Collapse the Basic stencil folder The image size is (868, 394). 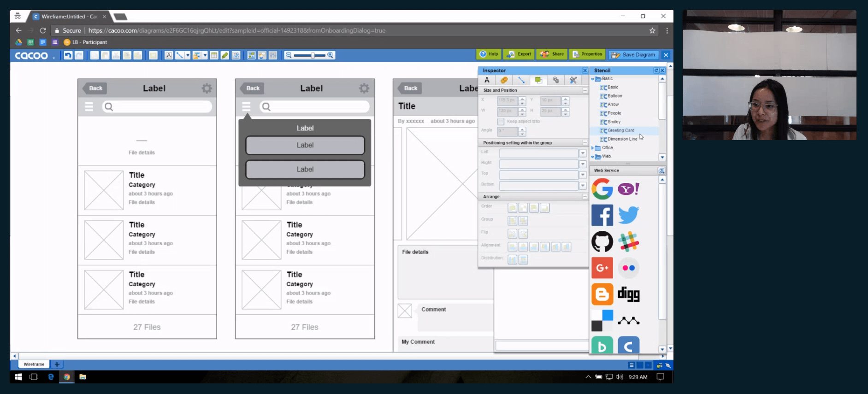click(x=593, y=79)
